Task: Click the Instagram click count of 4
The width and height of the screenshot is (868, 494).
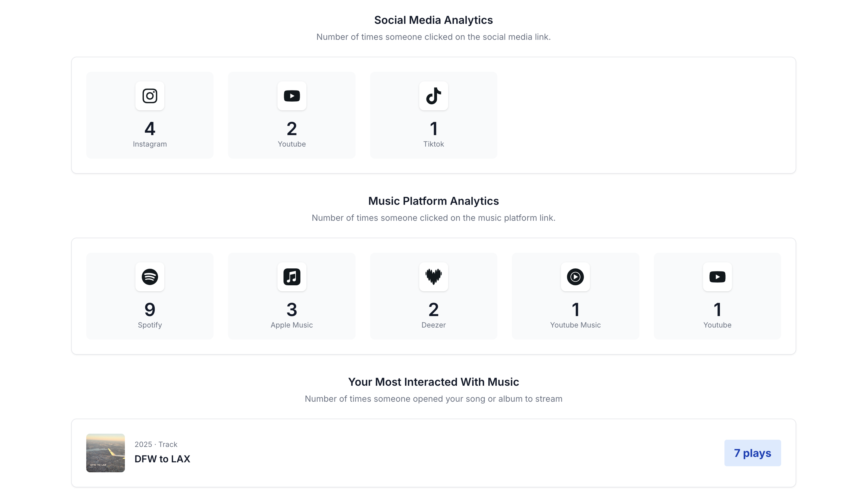Action: pyautogui.click(x=150, y=128)
